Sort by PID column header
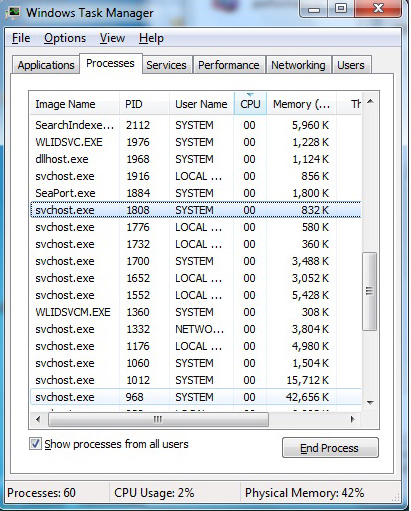Image resolution: width=411 pixels, height=511 pixels. (144, 104)
